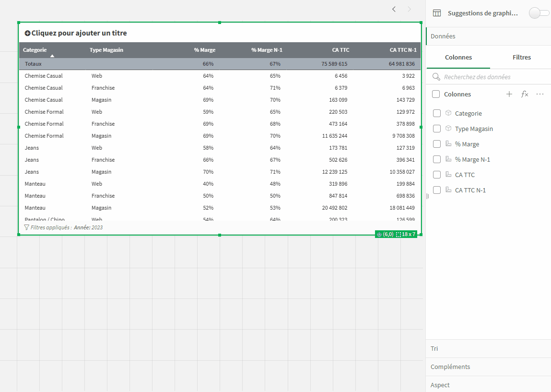The height and width of the screenshot is (392, 551).
Task: Click the value 18 081 449
Action: pos(402,208)
